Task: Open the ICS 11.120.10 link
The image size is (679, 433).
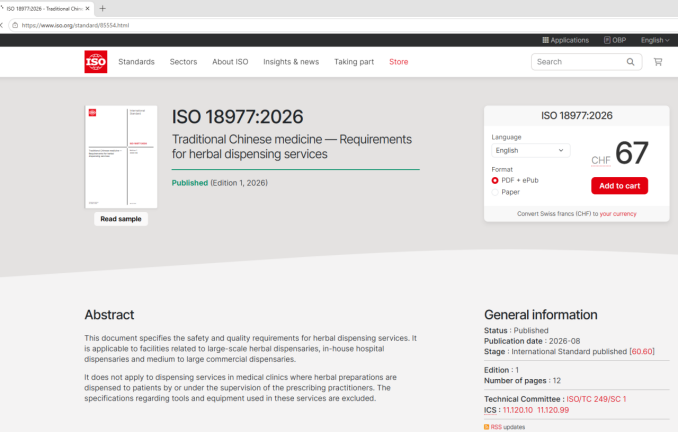Action: click(x=517, y=410)
